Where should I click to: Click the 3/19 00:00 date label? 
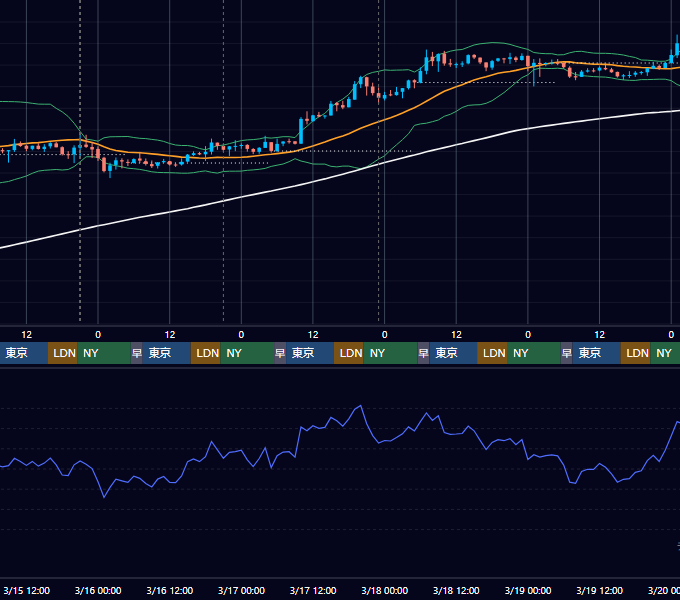tap(528, 590)
